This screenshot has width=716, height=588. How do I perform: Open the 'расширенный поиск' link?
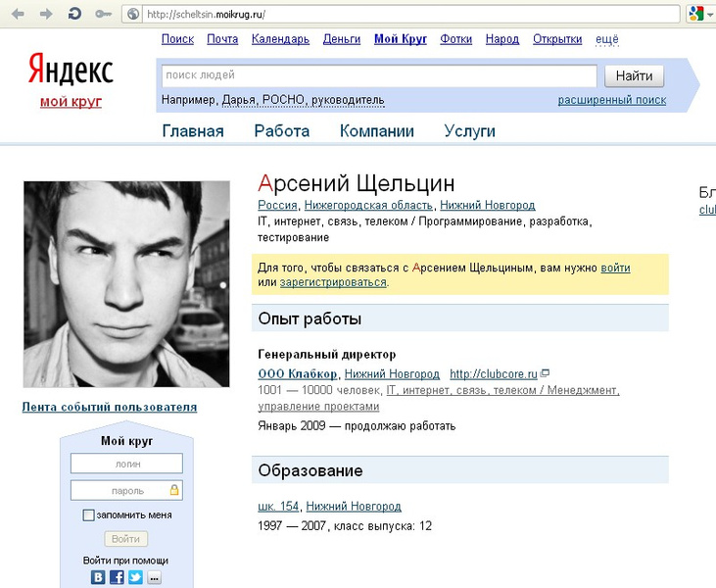612,100
